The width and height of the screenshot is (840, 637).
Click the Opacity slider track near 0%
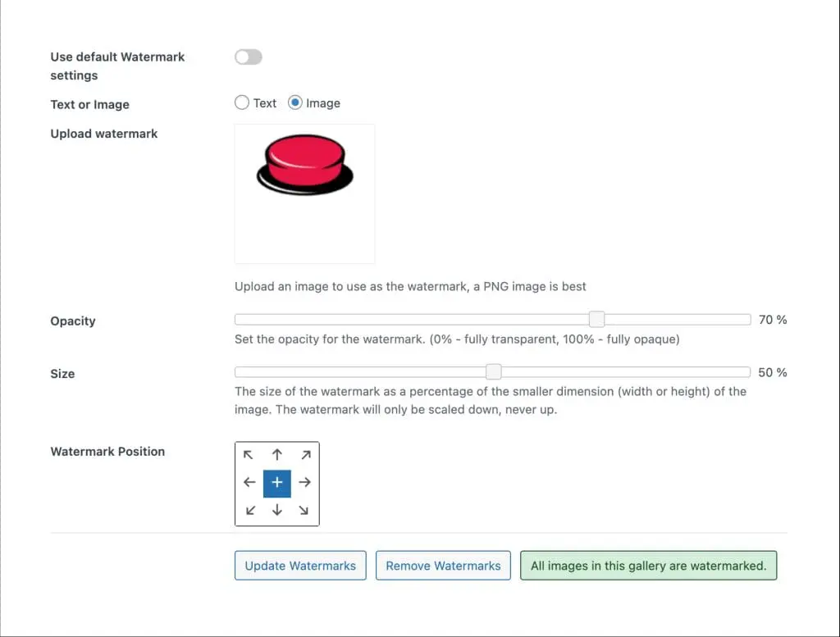(x=240, y=320)
